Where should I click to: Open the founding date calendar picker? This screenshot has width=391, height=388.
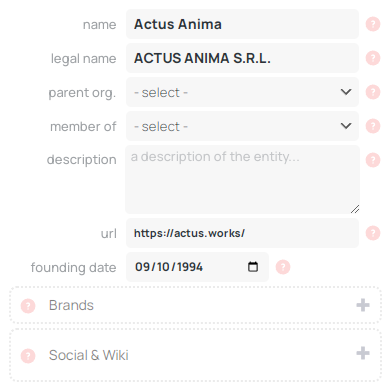tap(253, 267)
